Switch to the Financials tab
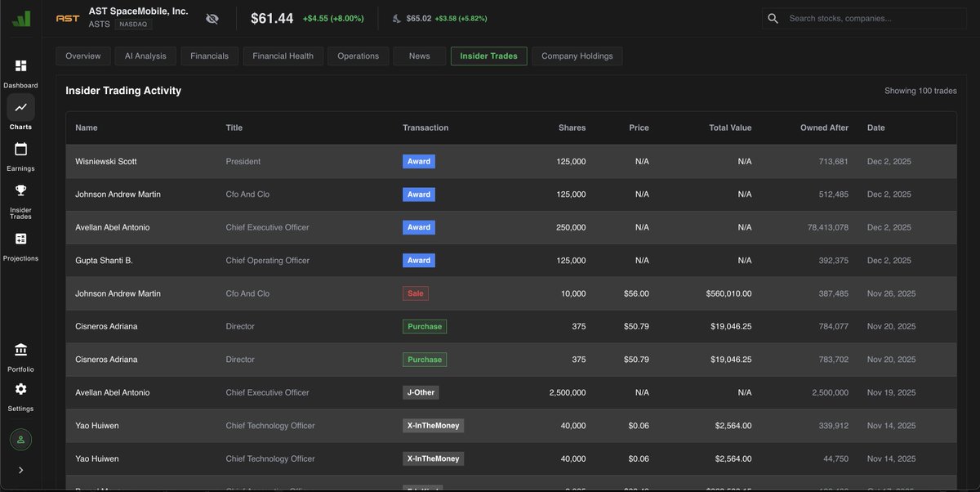980x492 pixels. (210, 56)
